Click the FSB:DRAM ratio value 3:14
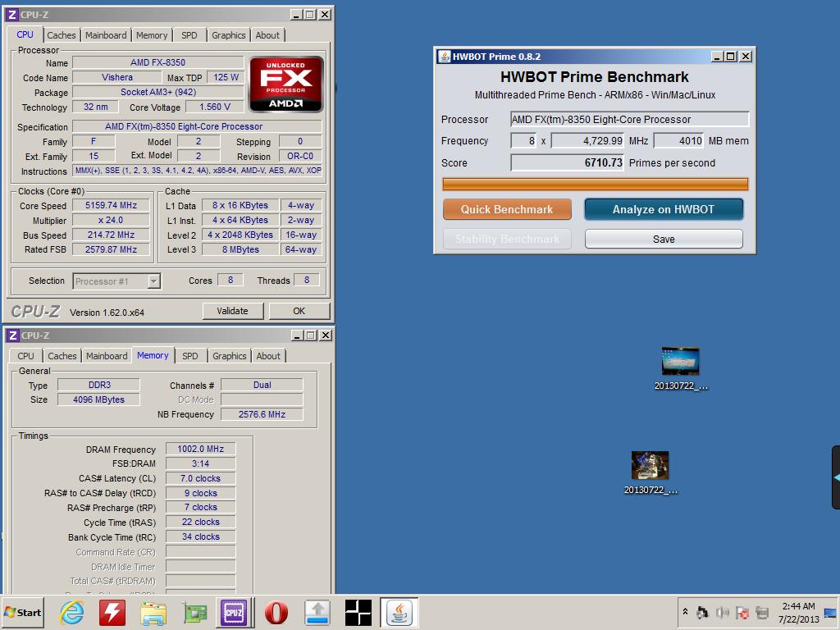The width and height of the screenshot is (840, 630). pos(200,464)
